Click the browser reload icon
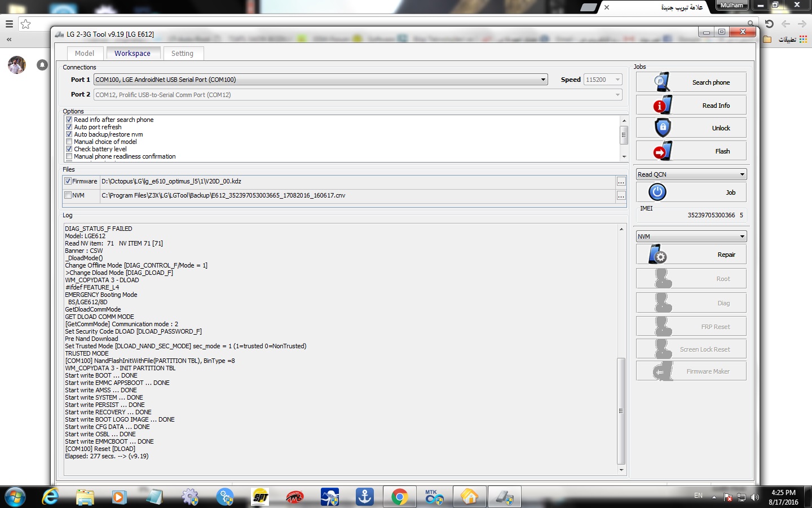 [769, 24]
